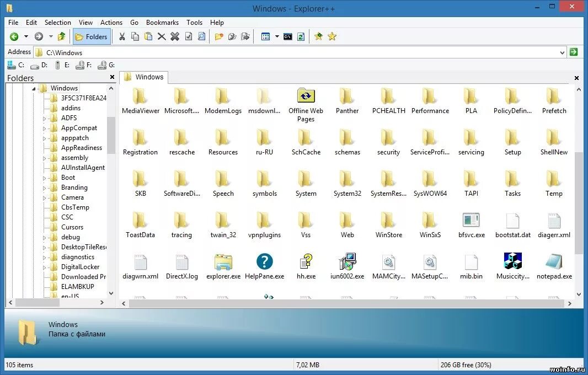Image resolution: width=588 pixels, height=375 pixels.
Task: Click the Move To folder icon
Action: [x=245, y=36]
